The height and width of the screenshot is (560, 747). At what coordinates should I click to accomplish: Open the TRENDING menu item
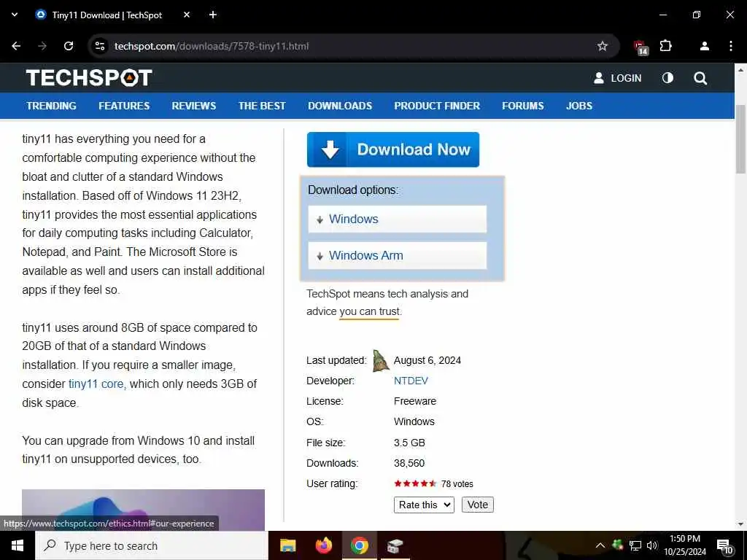[52, 106]
